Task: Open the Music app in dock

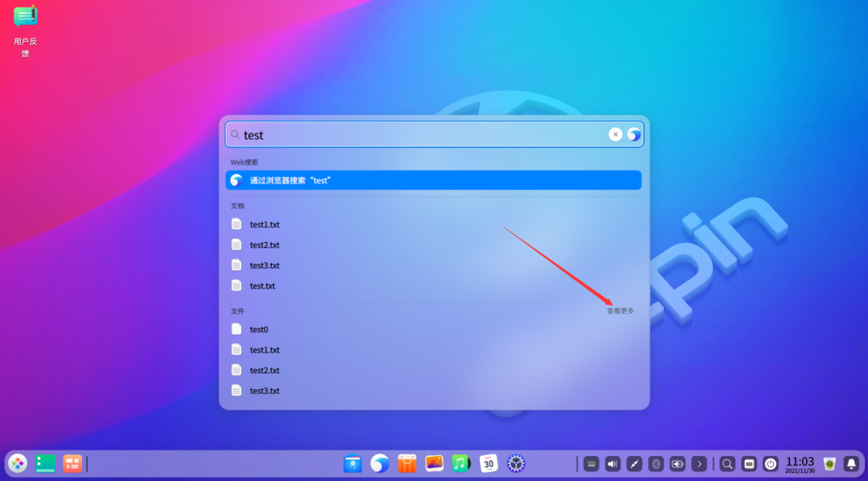Action: 461,463
